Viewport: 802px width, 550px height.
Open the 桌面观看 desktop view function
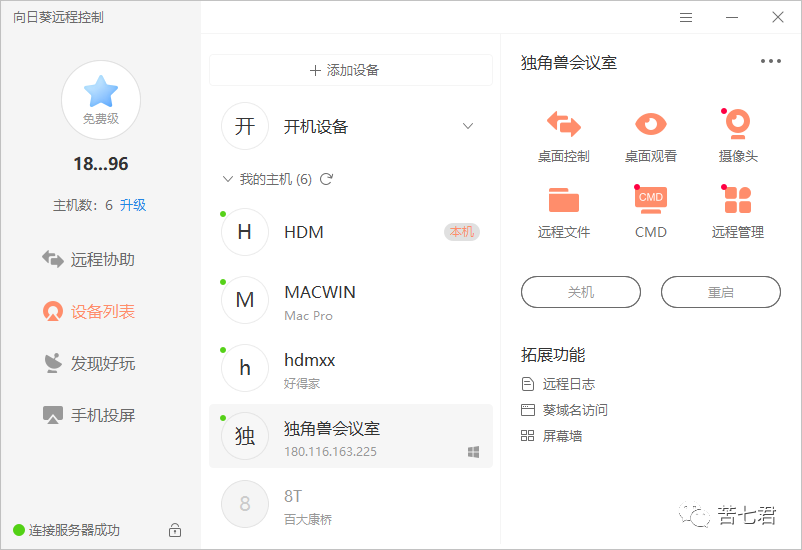click(x=651, y=136)
